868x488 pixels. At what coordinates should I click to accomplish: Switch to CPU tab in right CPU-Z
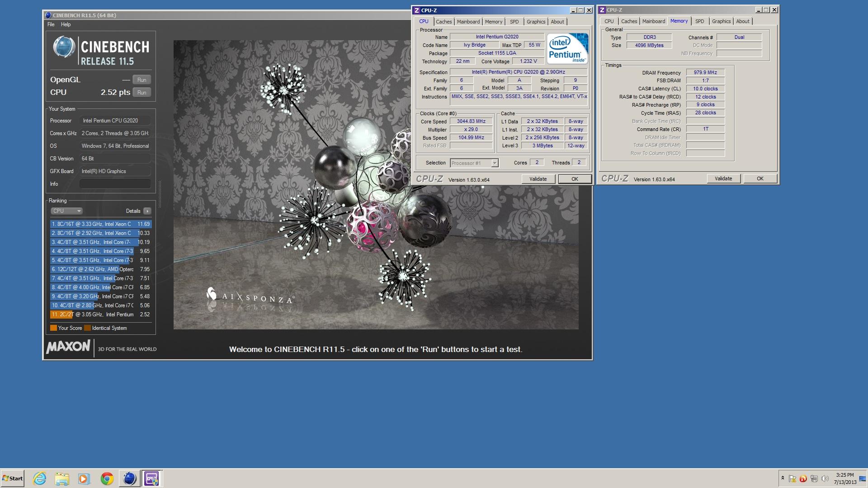[x=609, y=21]
